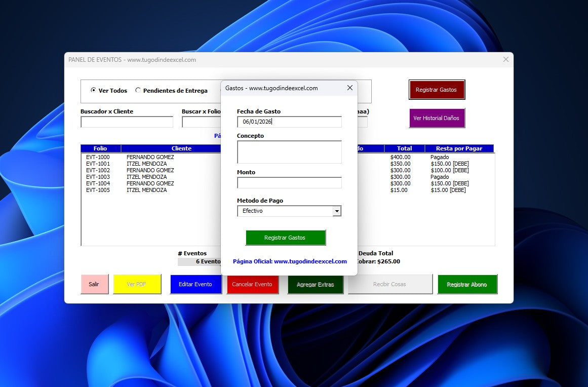Viewport: 588px width, 387px height.
Task: Focus the Concepto text box
Action: pyautogui.click(x=289, y=152)
